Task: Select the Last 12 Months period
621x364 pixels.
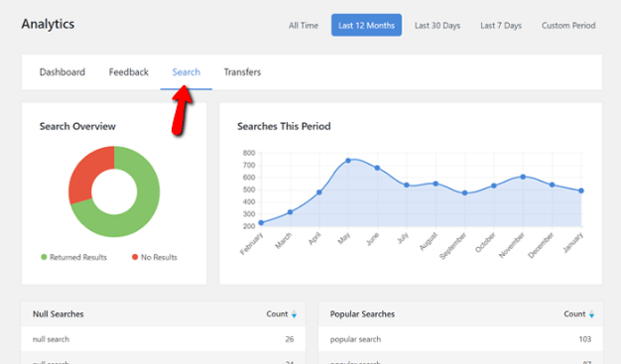Action: click(366, 25)
